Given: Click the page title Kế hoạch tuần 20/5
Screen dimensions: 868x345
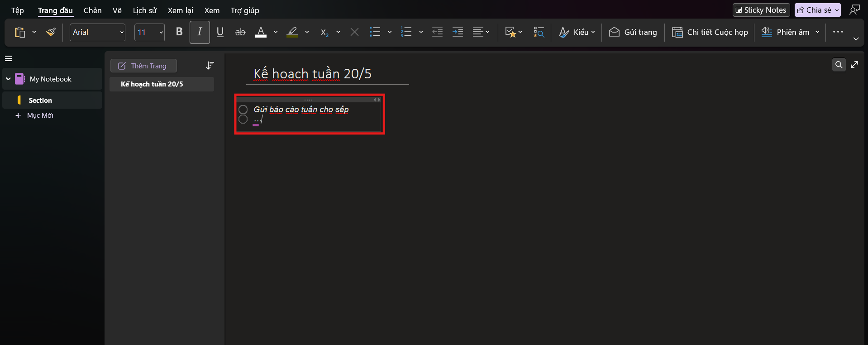Looking at the screenshot, I should coord(312,74).
